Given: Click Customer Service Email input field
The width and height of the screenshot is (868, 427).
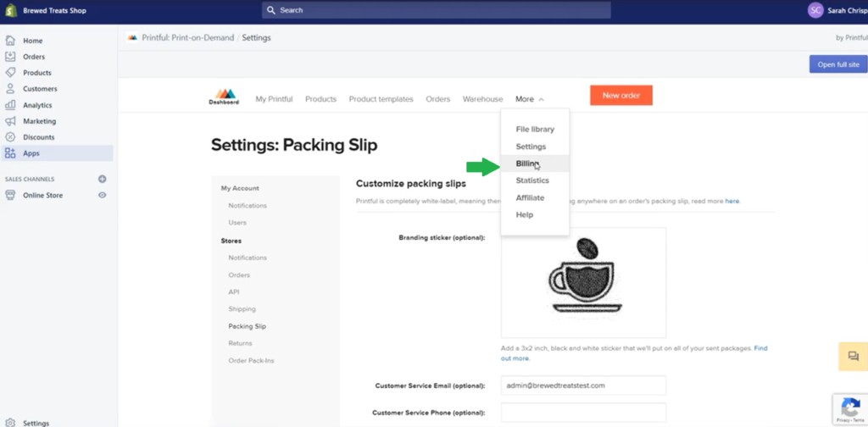Looking at the screenshot, I should pyautogui.click(x=583, y=385).
